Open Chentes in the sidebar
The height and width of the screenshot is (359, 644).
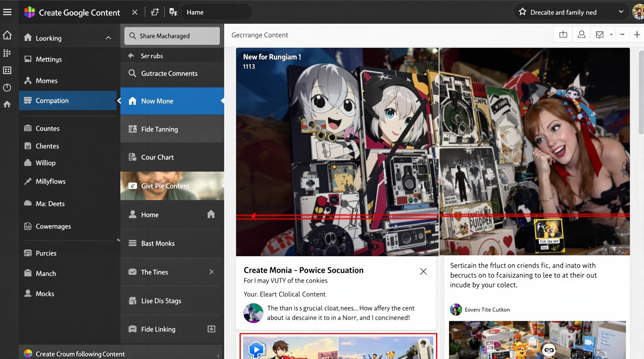point(67,146)
